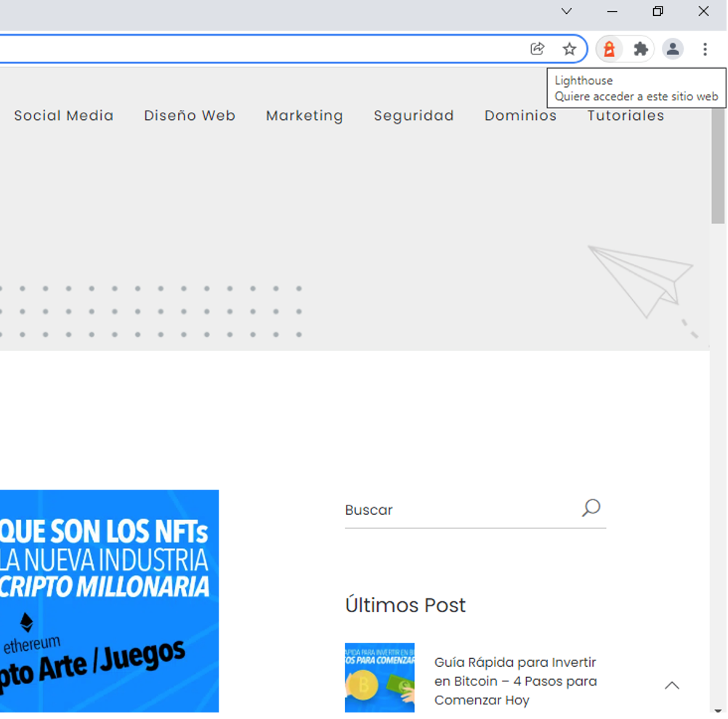The width and height of the screenshot is (728, 719).
Task: Navigate to the Dominios section
Action: click(520, 115)
